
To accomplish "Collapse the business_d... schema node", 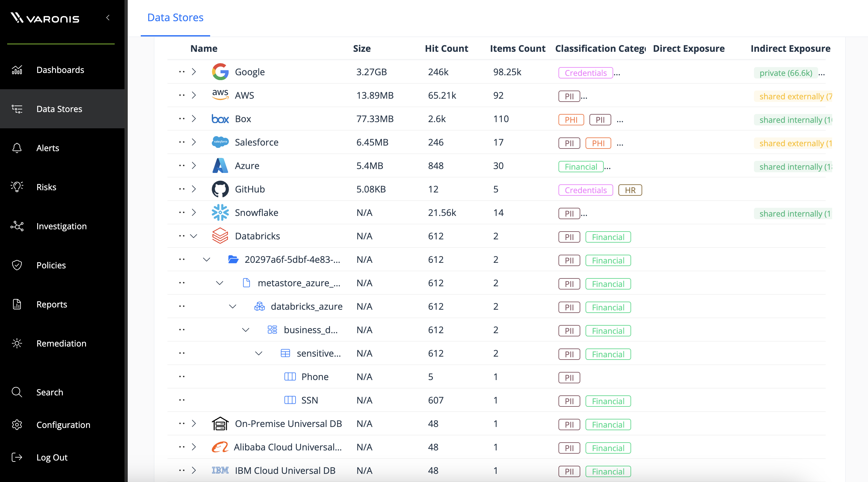I will coord(246,329).
